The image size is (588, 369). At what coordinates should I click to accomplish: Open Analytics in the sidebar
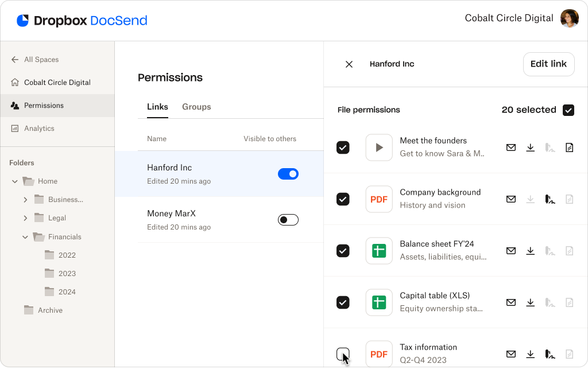point(57,129)
